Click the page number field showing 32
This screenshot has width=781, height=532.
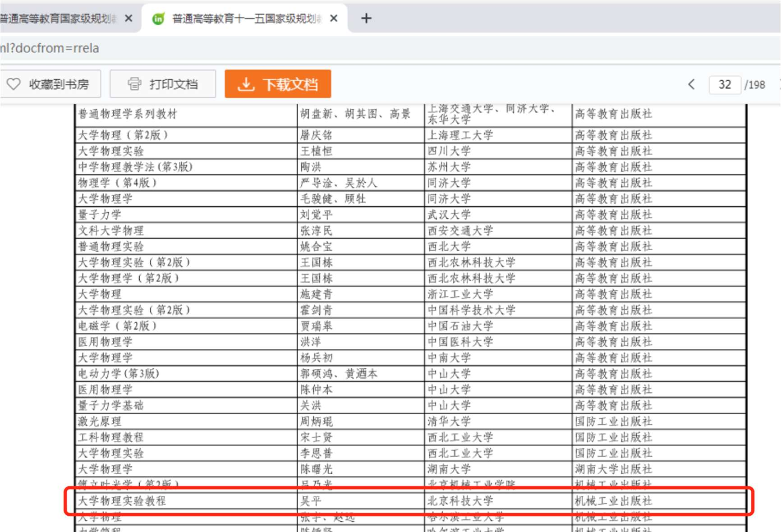pyautogui.click(x=724, y=84)
